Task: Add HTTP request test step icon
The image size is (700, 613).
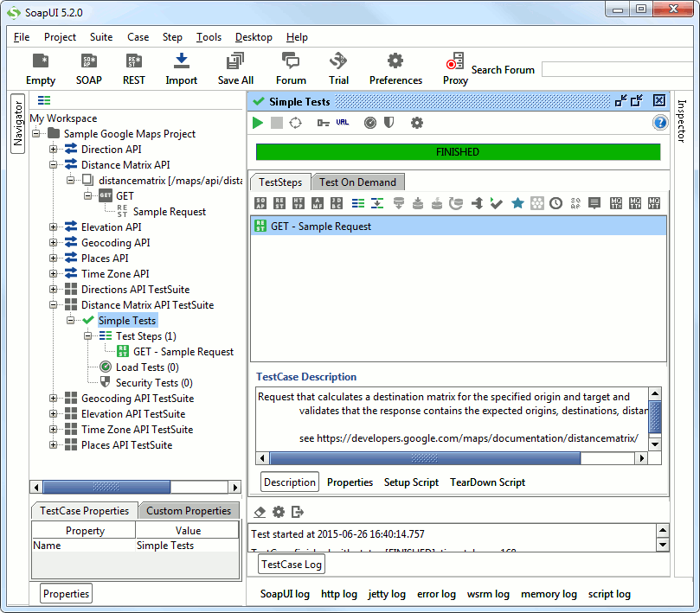Action: (299, 203)
